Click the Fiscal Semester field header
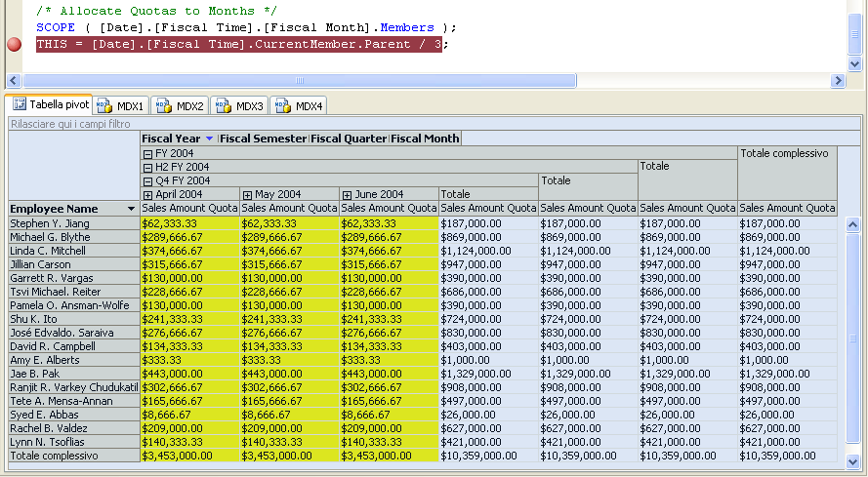The height and width of the screenshot is (477, 868). point(264,139)
